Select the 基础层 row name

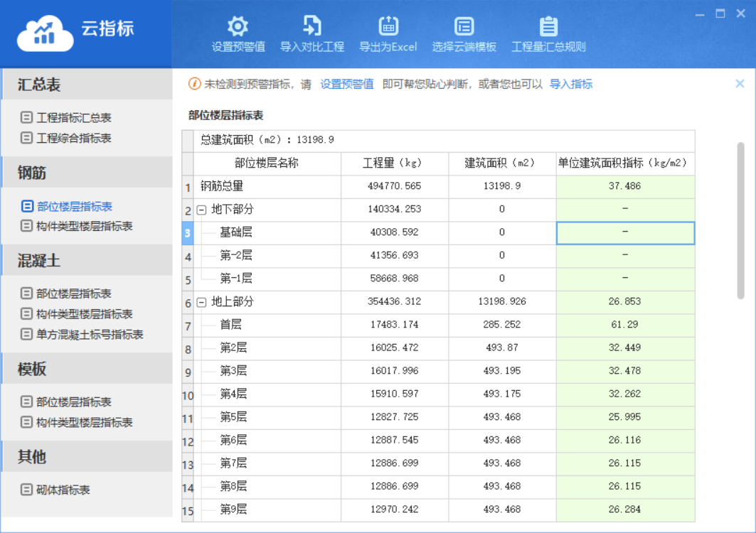coord(236,232)
